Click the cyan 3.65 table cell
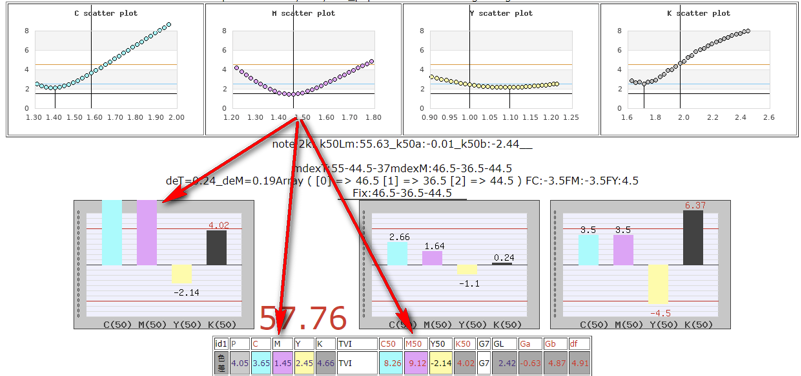Viewport: 801px width, 376px height. pyautogui.click(x=261, y=364)
